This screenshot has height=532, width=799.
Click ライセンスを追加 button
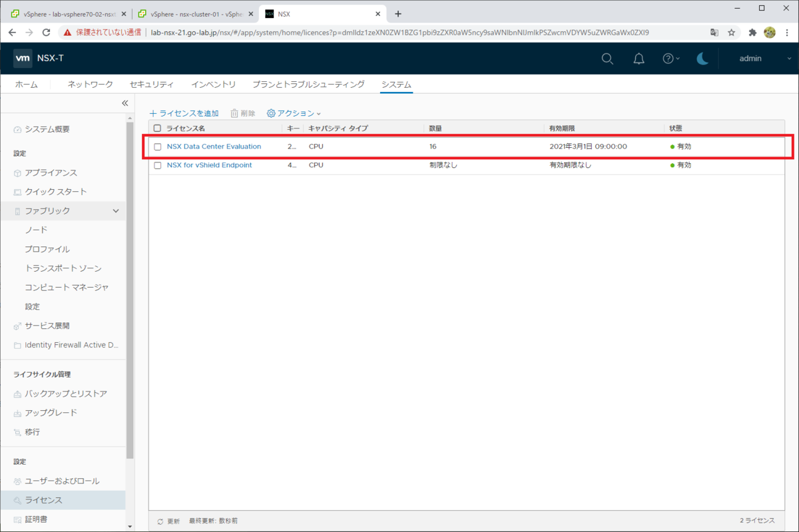pos(184,114)
